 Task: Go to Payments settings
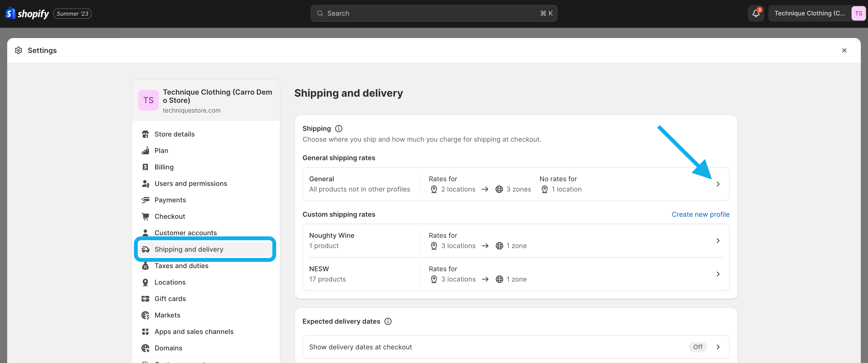click(x=170, y=200)
